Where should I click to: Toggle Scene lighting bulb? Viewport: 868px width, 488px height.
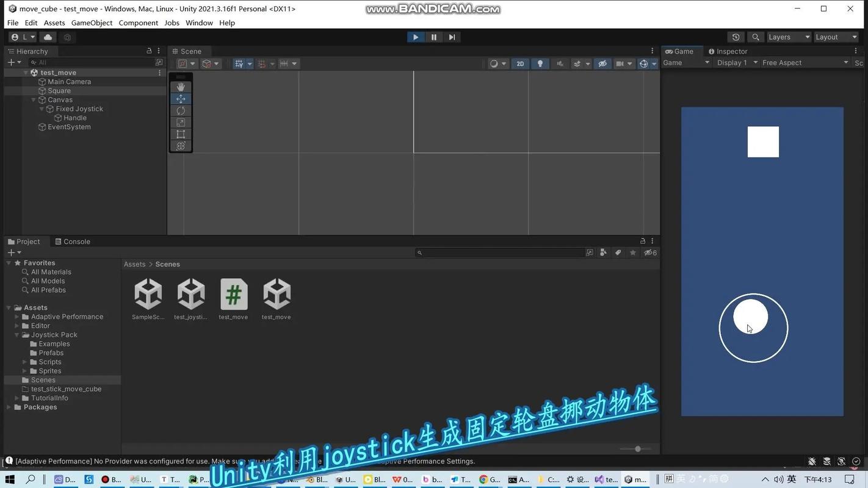(540, 63)
